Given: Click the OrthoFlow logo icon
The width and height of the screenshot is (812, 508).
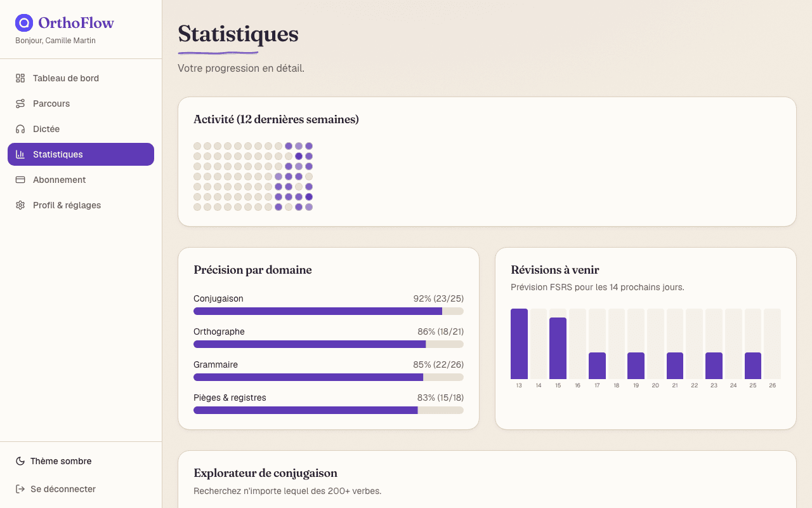Looking at the screenshot, I should [x=24, y=23].
